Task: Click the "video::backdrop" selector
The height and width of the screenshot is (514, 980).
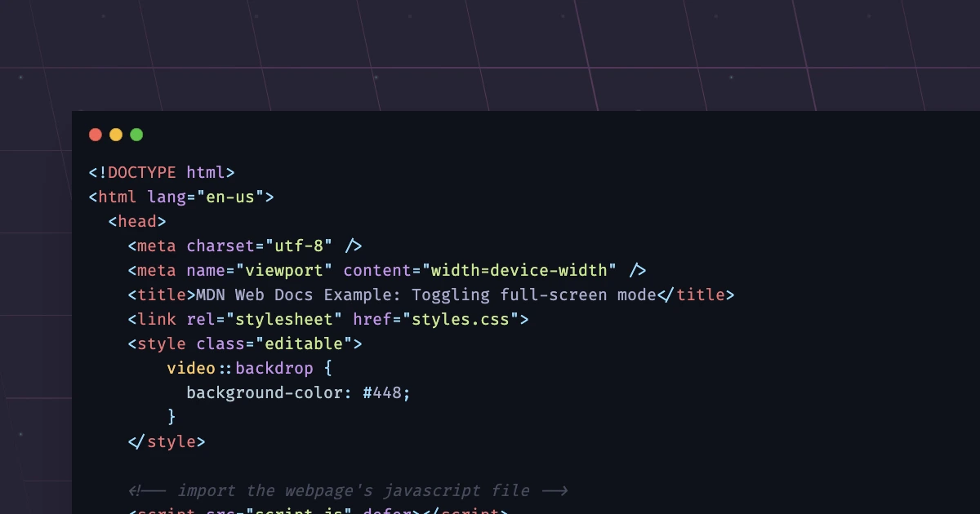Action: [240, 368]
